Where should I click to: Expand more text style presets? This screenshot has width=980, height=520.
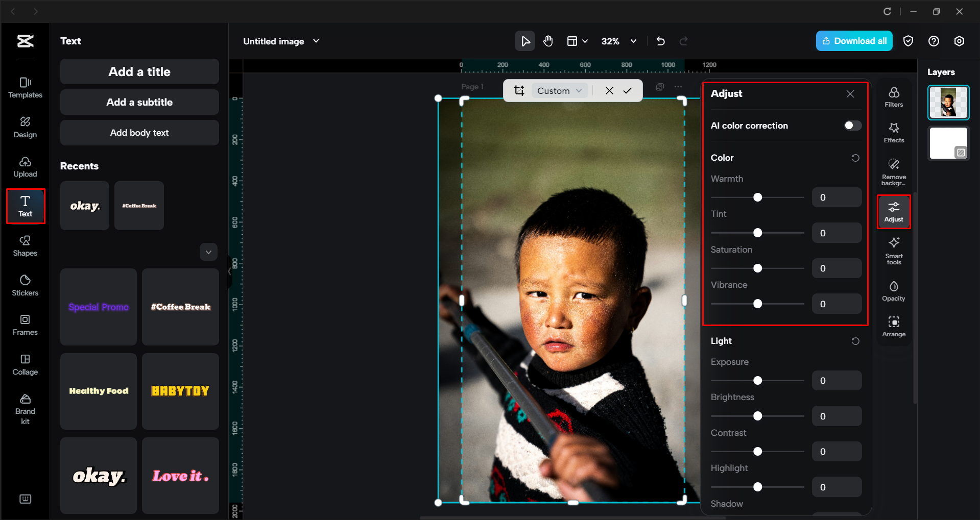[208, 252]
